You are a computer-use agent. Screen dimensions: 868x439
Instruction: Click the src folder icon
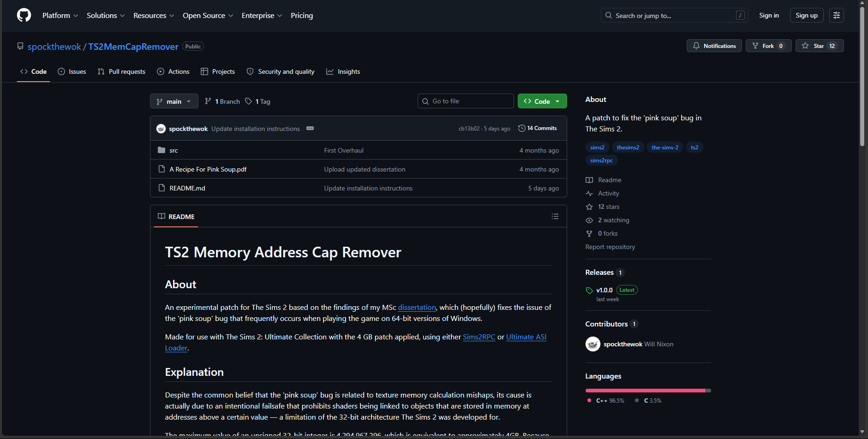(162, 150)
